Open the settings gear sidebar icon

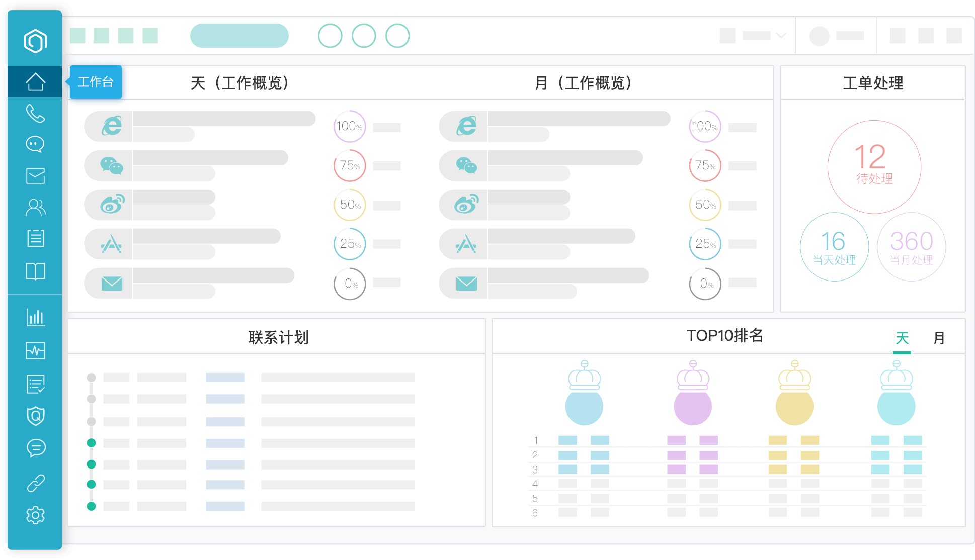click(x=35, y=515)
